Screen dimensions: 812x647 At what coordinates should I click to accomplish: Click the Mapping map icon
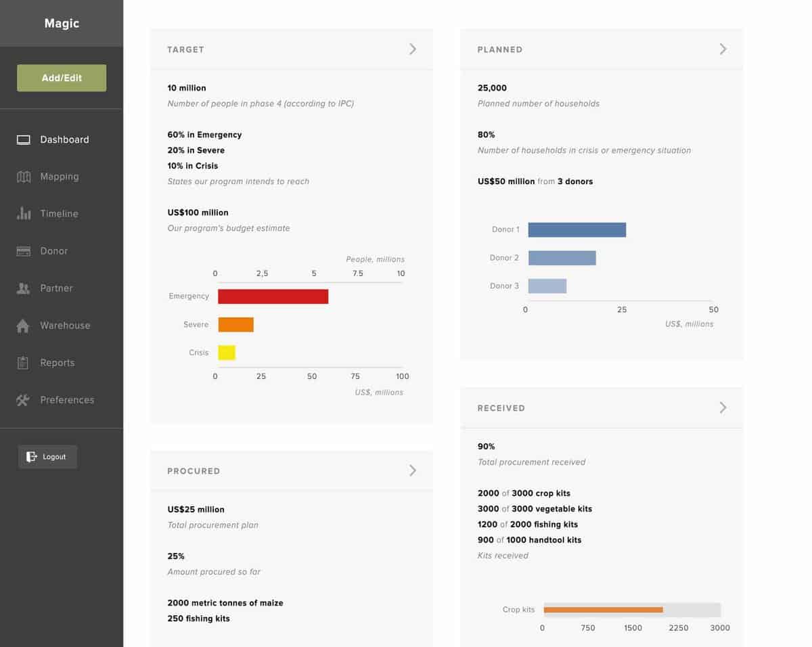24,177
